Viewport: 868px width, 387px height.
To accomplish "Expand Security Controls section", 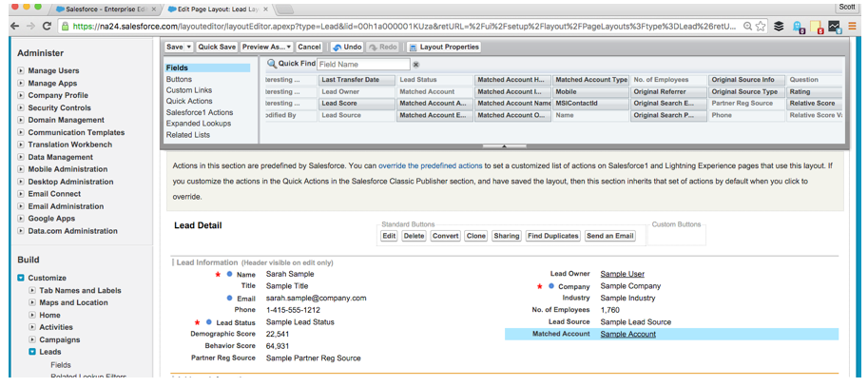I will coord(21,108).
